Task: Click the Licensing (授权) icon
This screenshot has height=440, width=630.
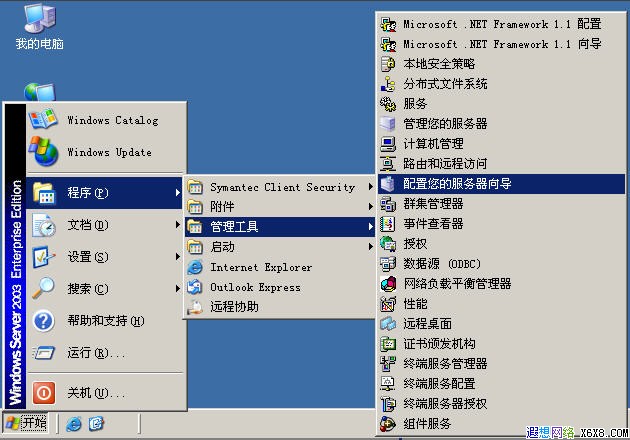Action: pyautogui.click(x=388, y=244)
